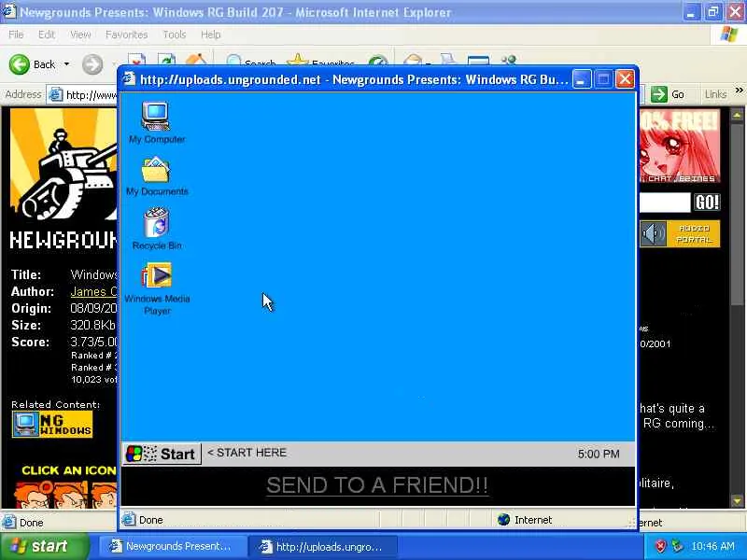Click the cartoon faces icon strip
The height and width of the screenshot is (560, 747).
tap(65, 495)
